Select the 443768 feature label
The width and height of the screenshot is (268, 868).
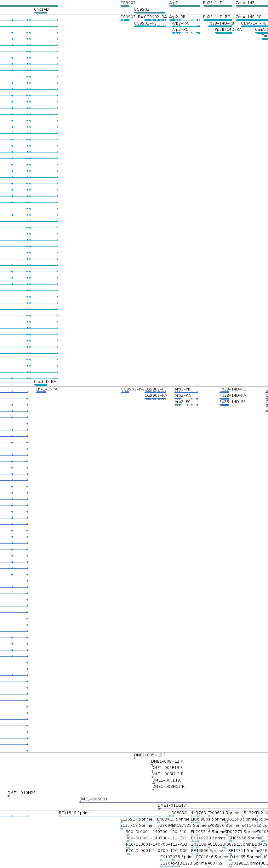click(198, 813)
